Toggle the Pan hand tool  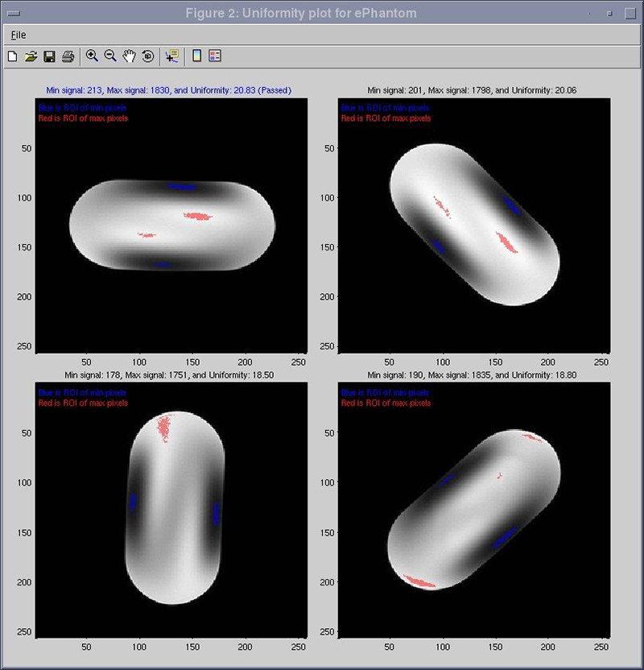point(130,56)
